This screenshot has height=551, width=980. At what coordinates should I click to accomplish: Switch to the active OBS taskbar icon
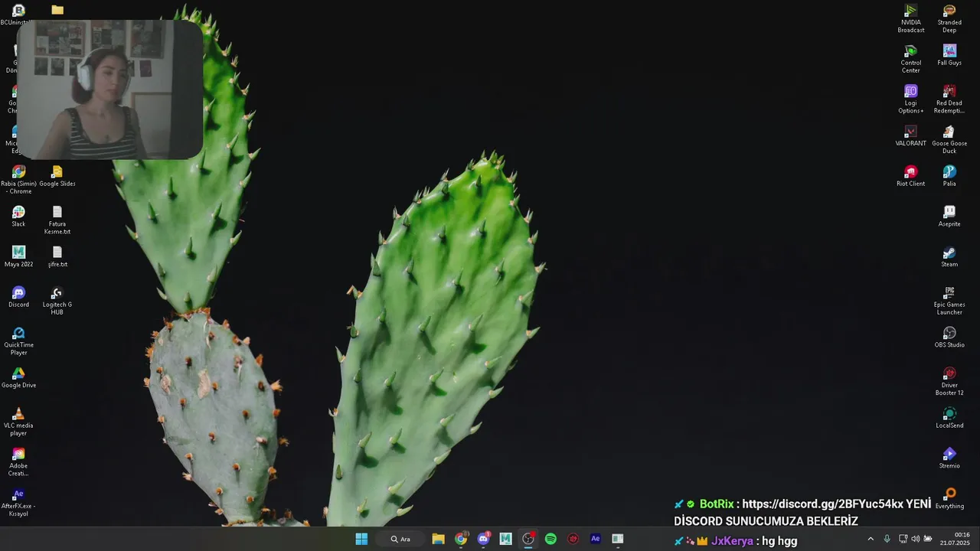coord(528,539)
